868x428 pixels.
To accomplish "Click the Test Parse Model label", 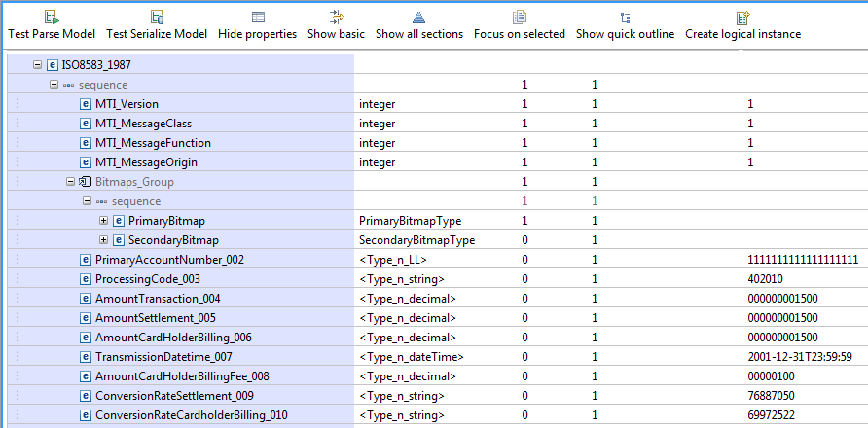I will (52, 34).
